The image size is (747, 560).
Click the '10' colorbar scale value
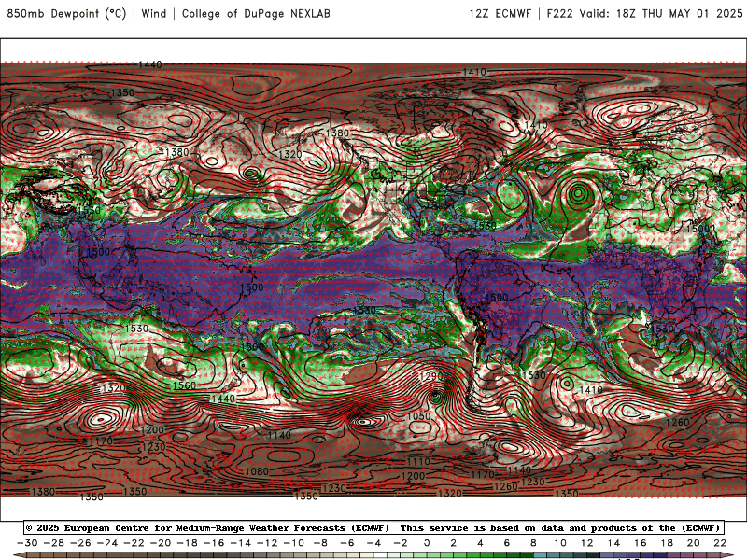[560, 543]
